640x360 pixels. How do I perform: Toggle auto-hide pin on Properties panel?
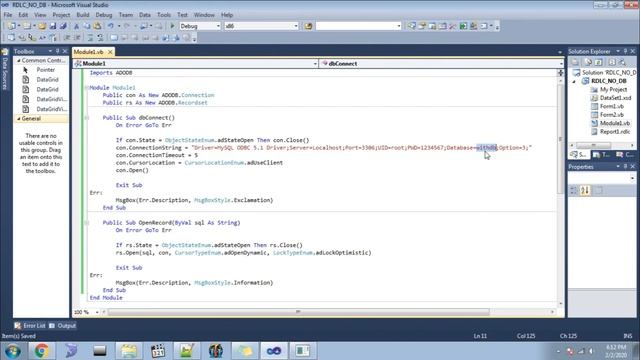click(x=625, y=167)
